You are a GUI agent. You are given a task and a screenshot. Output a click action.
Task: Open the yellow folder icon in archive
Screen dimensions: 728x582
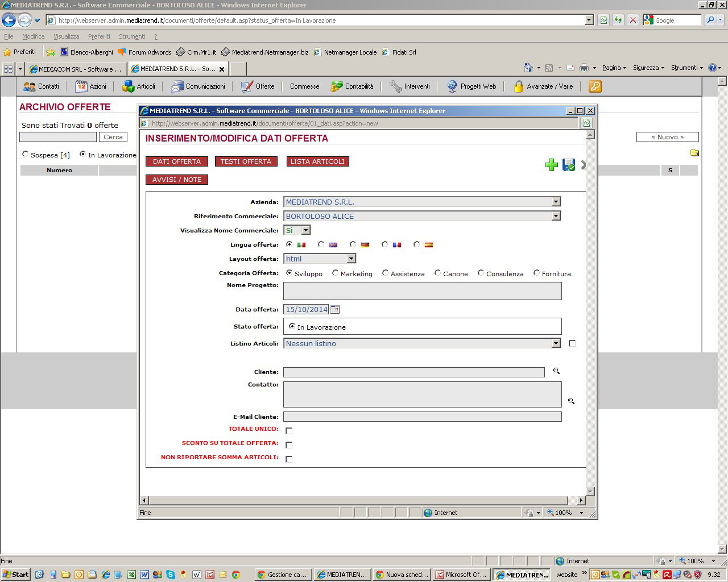(x=694, y=153)
